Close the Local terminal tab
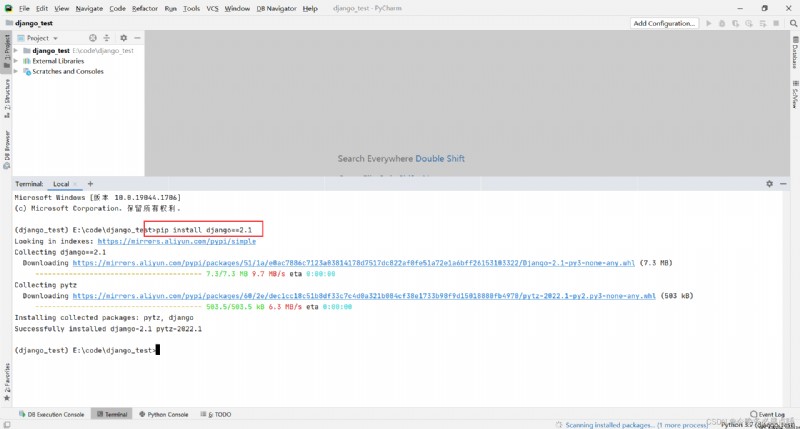Viewport: 800px width, 429px height. (x=75, y=184)
